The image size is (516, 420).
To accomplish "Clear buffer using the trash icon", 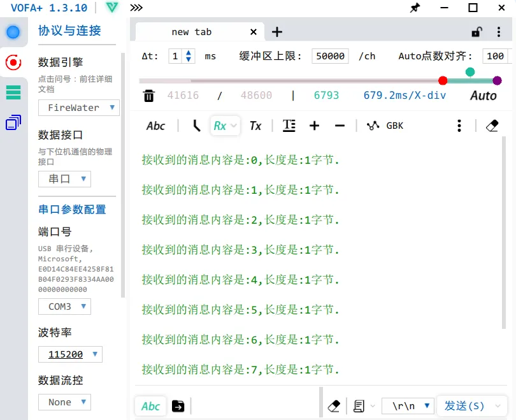I will pos(149,94).
